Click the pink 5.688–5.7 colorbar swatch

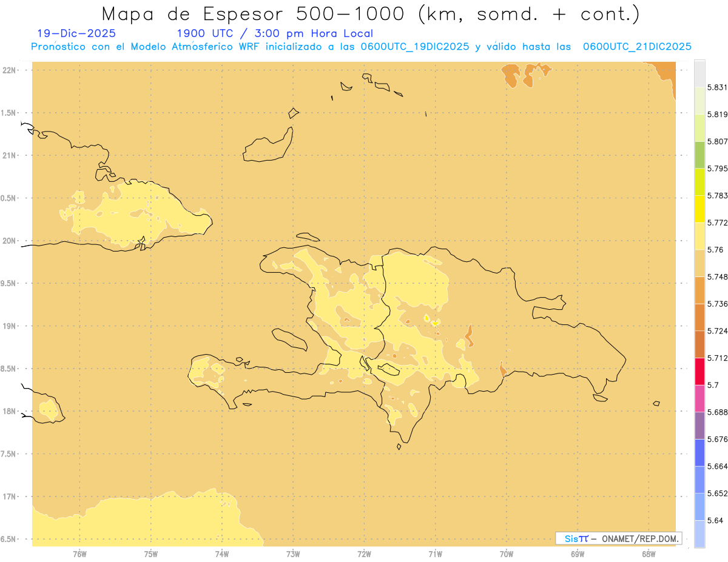pyautogui.click(x=699, y=398)
